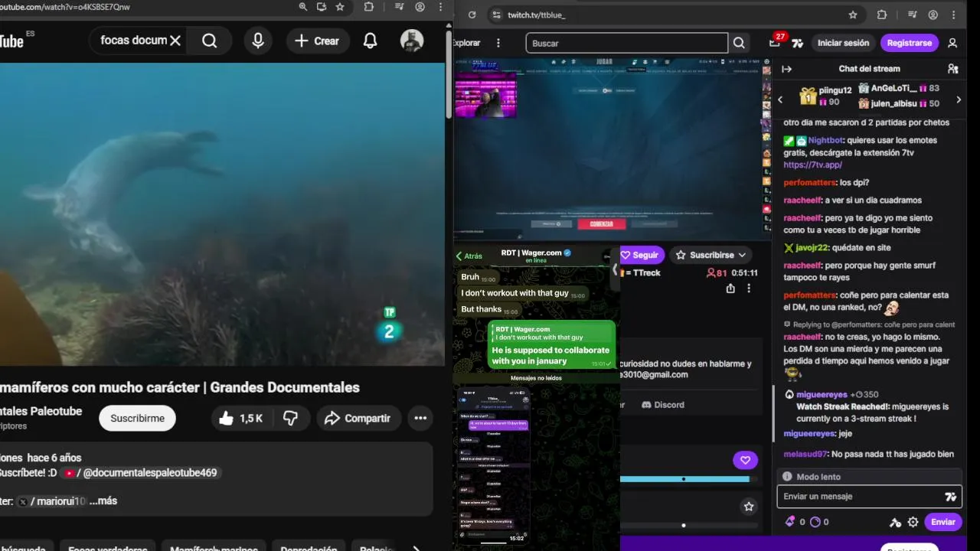This screenshot has width=980, height=551.
Task: Open Twitch notifications inbox showing 27
Action: pos(775,43)
